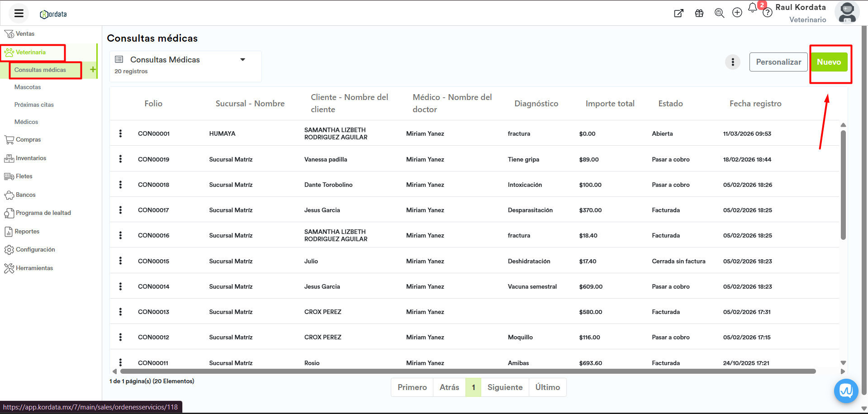
Task: Click the notifications bell icon
Action: tap(752, 8)
